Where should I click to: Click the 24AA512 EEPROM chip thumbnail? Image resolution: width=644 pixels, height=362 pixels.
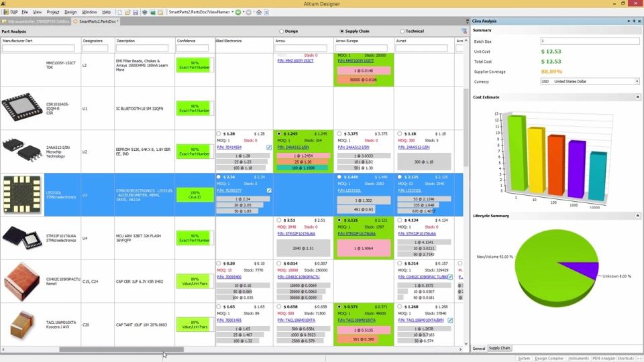click(x=21, y=150)
